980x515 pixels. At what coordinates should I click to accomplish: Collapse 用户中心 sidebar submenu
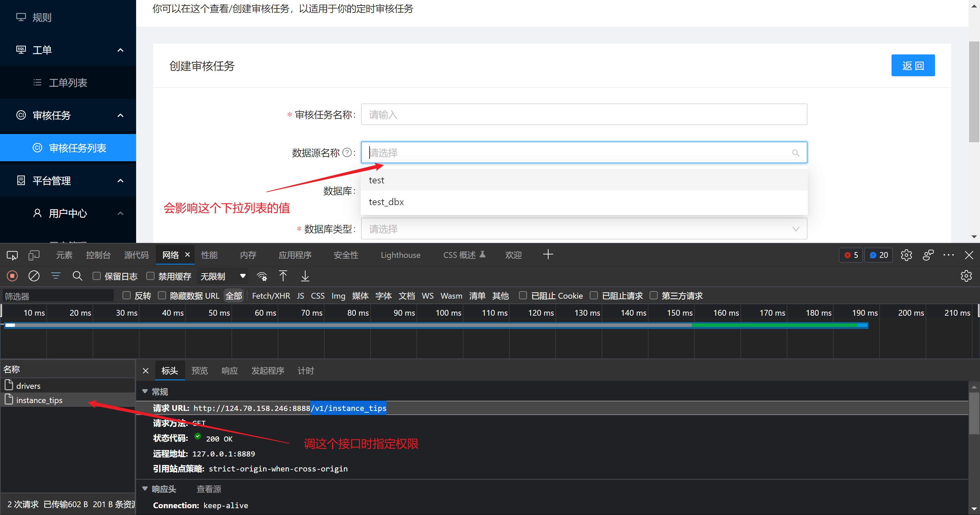[x=120, y=213]
